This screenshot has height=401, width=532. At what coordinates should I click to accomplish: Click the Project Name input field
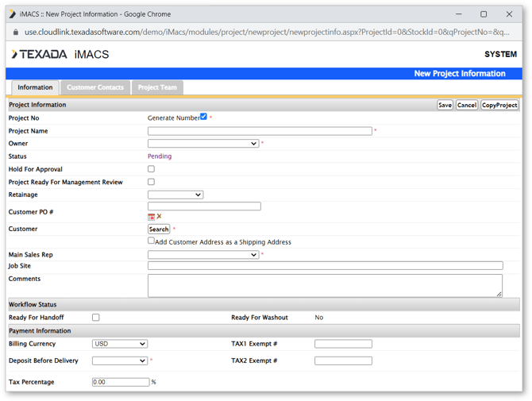(x=260, y=131)
